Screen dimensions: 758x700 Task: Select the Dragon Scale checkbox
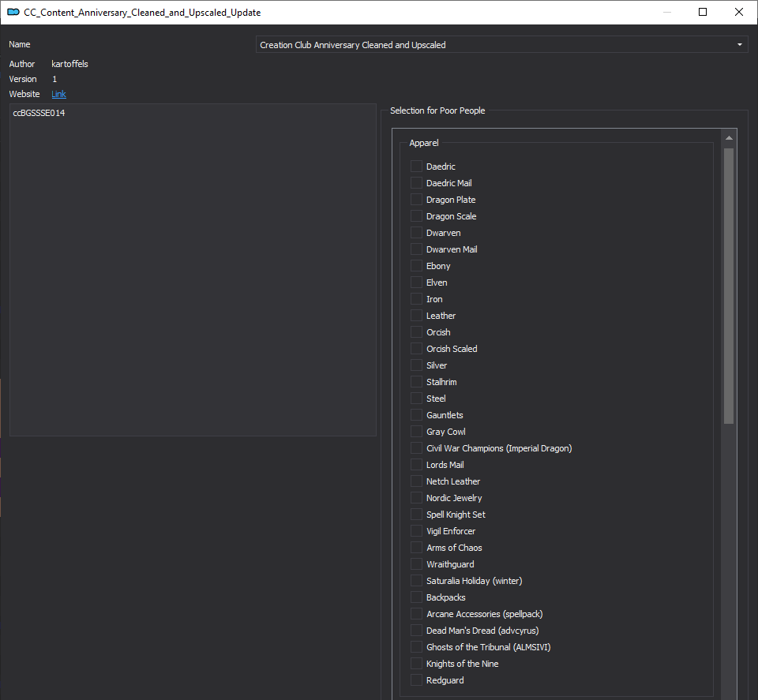[x=416, y=216]
